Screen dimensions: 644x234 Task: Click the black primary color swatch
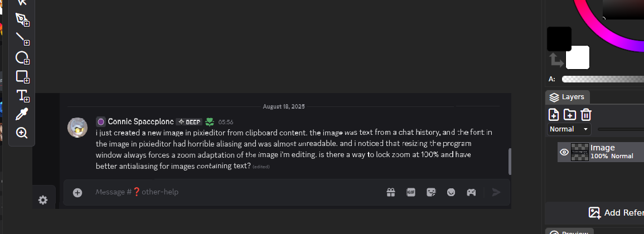pos(559,38)
